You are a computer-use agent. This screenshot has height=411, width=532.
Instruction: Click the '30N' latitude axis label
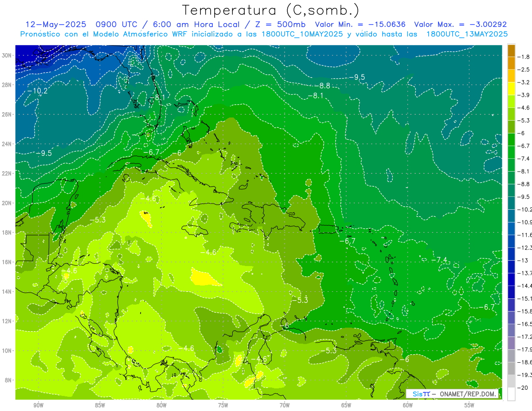point(8,55)
